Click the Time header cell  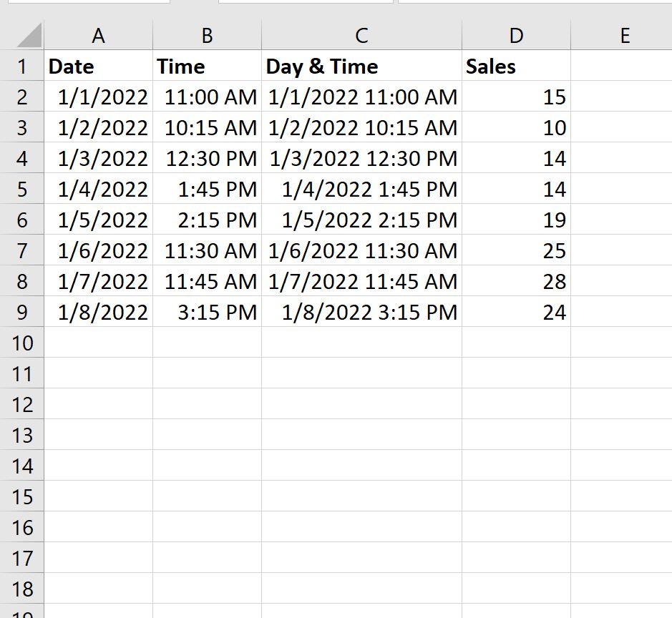click(x=206, y=66)
